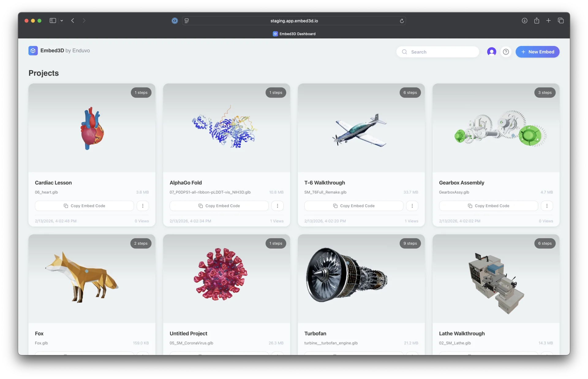
Task: Click inside the Search field
Action: 438,52
